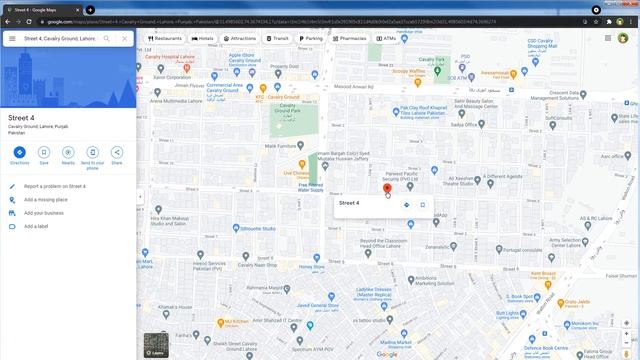The width and height of the screenshot is (640, 360).
Task: Collapse the side panel arrow
Action: (140, 197)
